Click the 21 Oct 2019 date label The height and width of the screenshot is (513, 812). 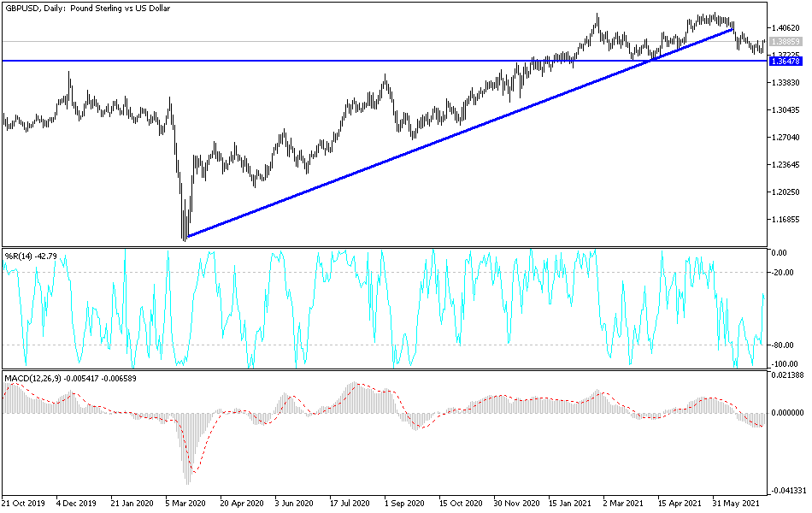tap(22, 504)
